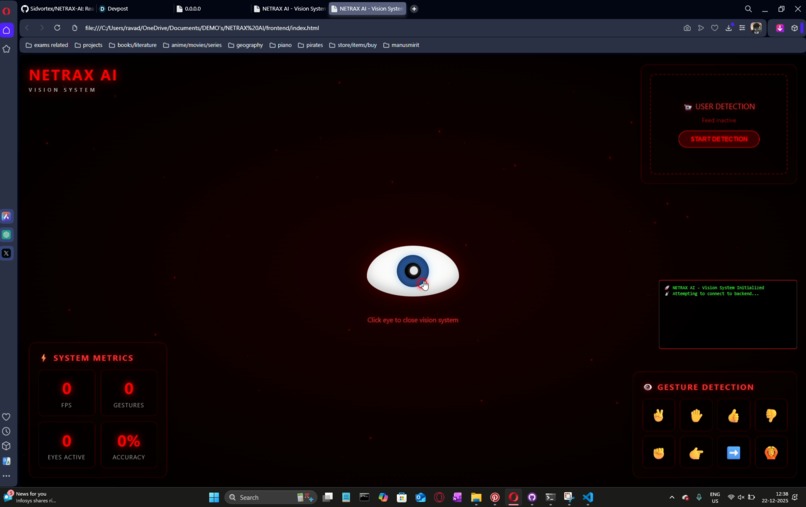Viewport: 806px width, 507px height.
Task: Switch to the Sidvortex/NETRAX-AI GitHub tab
Action: 57,9
